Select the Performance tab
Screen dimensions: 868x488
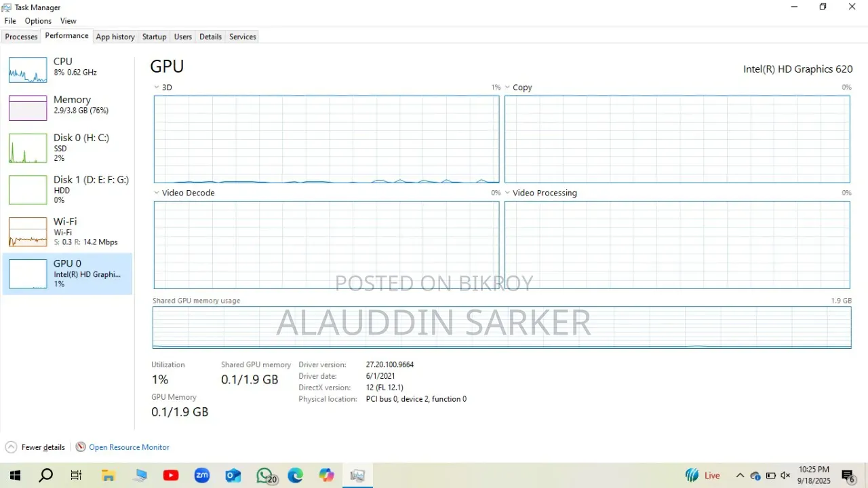(66, 36)
